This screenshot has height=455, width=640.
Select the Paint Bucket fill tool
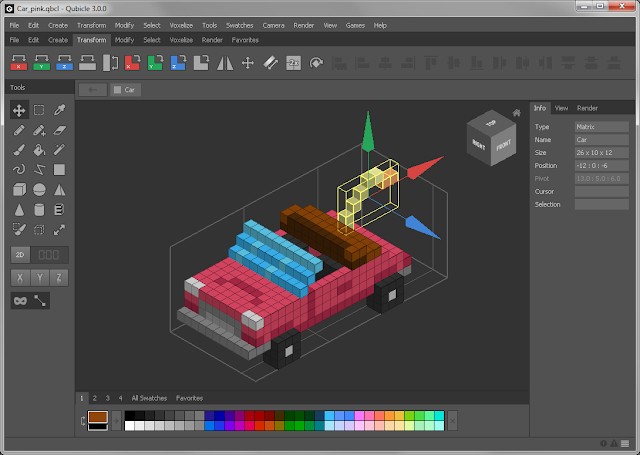pos(39,150)
